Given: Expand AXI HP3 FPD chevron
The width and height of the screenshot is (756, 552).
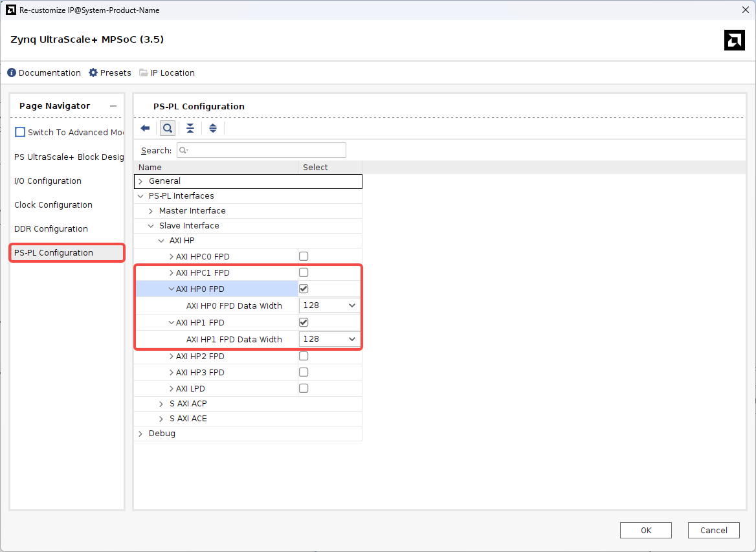Looking at the screenshot, I should (x=171, y=373).
